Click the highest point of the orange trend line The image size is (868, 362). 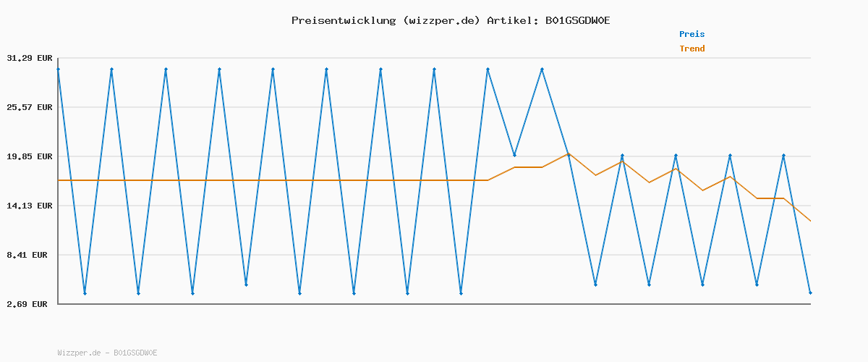pos(569,153)
